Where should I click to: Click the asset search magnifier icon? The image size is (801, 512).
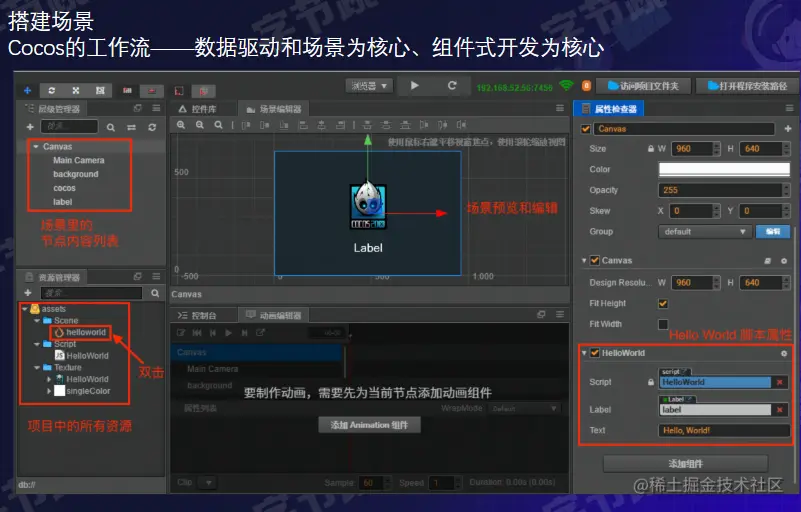pos(155,293)
